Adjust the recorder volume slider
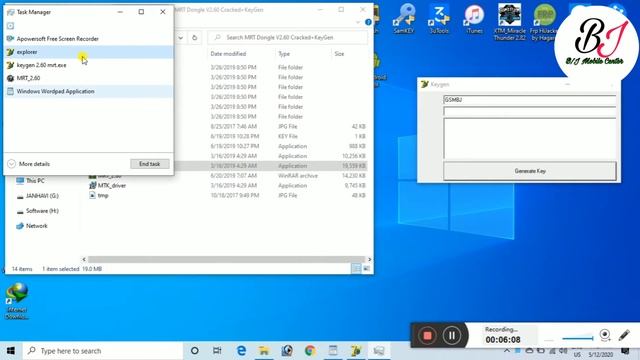Image resolution: width=640 pixels, height=360 pixels. [x=577, y=338]
